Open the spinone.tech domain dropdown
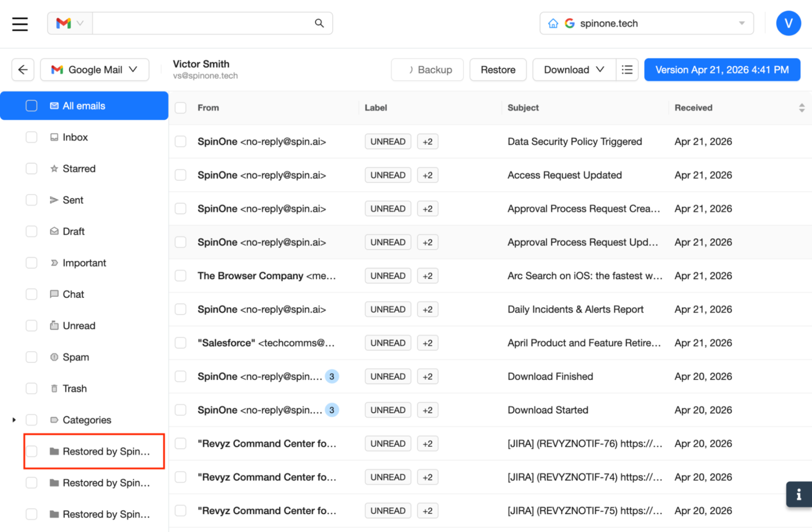The height and width of the screenshot is (532, 812). (x=647, y=23)
